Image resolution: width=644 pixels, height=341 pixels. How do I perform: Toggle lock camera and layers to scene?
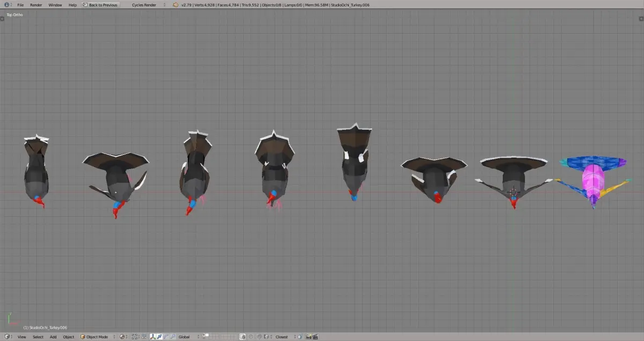pyautogui.click(x=243, y=337)
